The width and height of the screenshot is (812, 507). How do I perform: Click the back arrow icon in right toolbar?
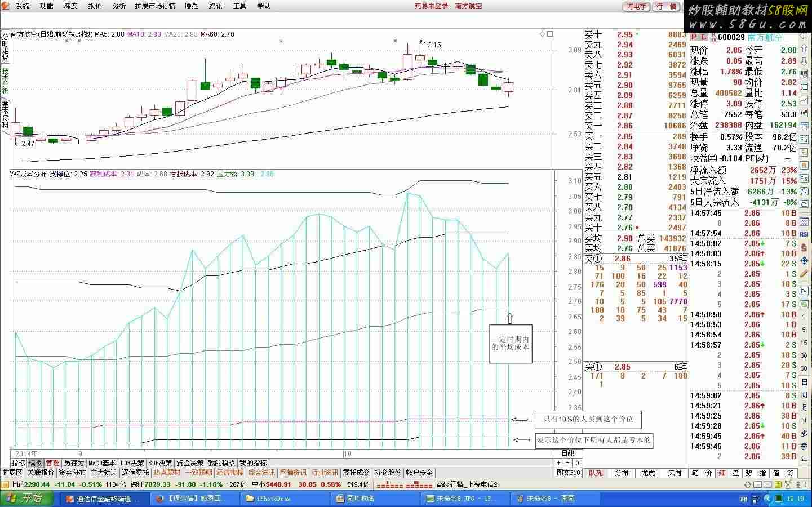(x=804, y=35)
